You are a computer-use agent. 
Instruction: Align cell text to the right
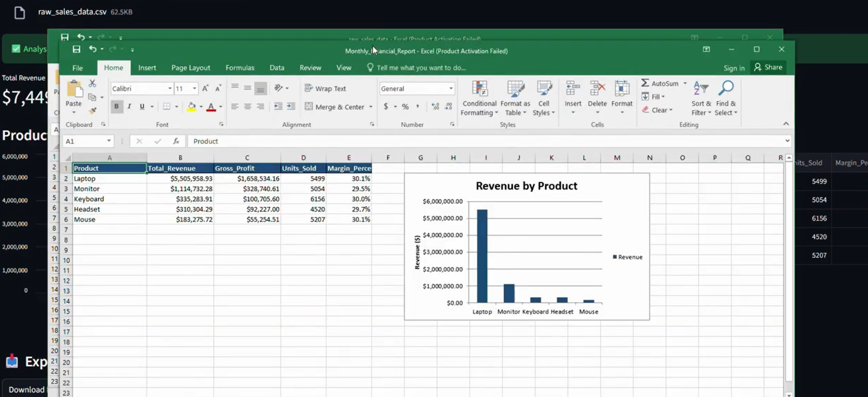point(260,107)
